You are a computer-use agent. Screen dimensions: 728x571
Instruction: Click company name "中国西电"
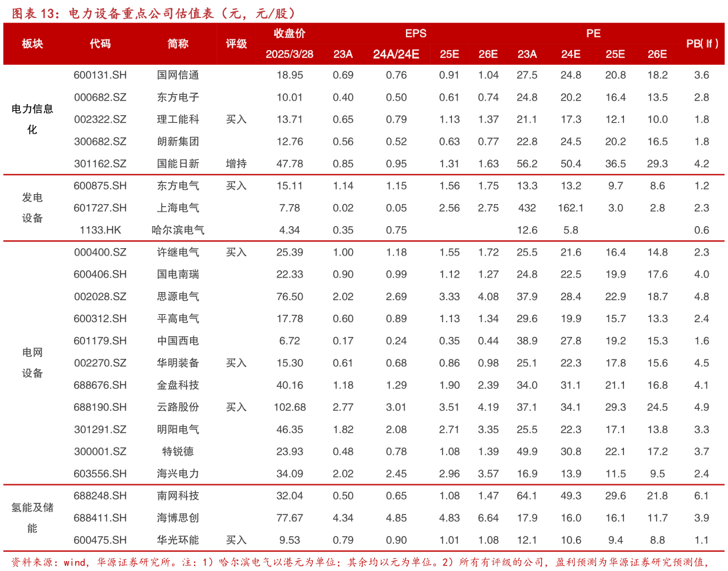(x=178, y=341)
